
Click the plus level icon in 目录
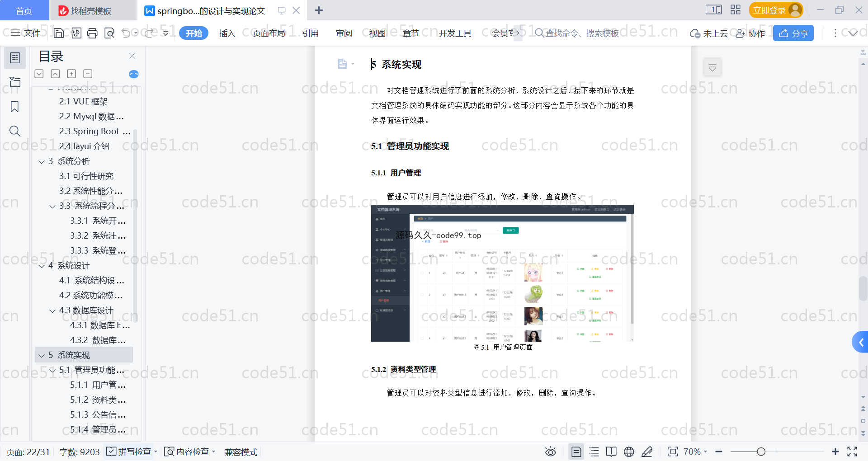[71, 74]
